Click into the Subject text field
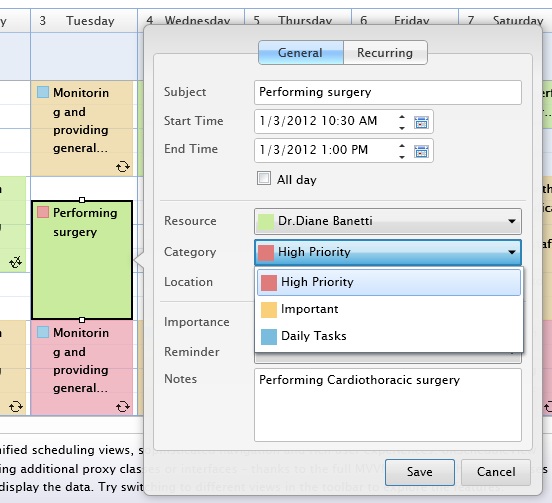This screenshot has height=503, width=552. 388,92
